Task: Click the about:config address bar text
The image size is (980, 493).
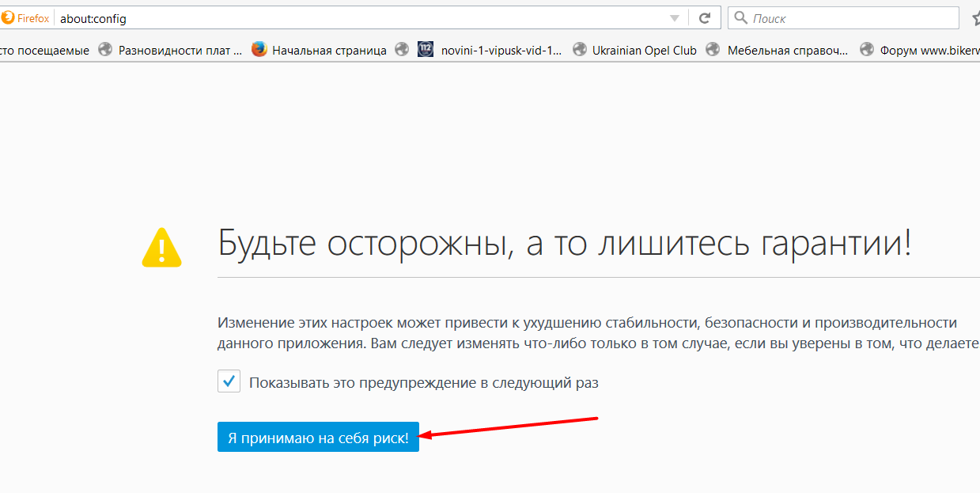Action: pos(93,17)
